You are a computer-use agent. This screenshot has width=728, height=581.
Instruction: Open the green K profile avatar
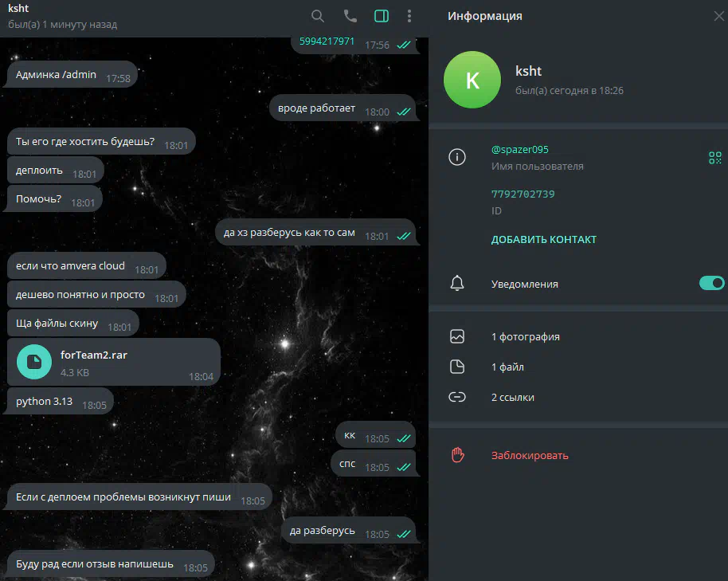[x=472, y=80]
